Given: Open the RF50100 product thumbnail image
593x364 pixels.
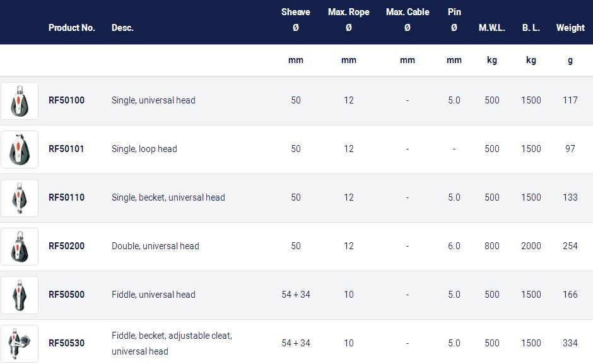Looking at the screenshot, I should 20,101.
